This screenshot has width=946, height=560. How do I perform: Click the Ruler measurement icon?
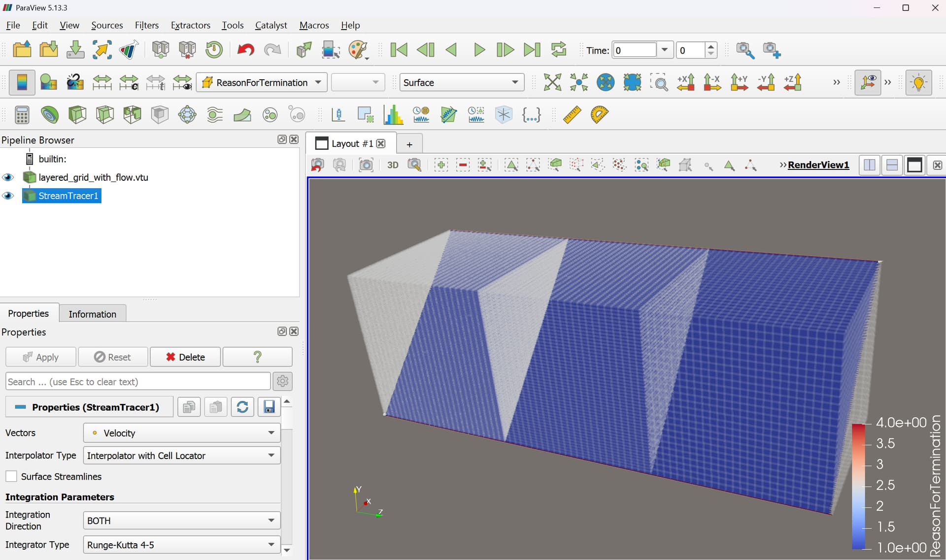point(572,115)
